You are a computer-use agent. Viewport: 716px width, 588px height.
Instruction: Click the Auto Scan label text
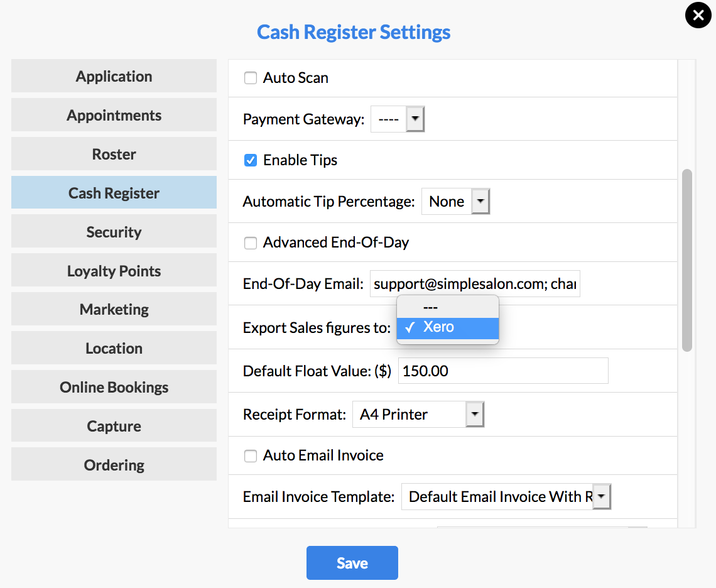[x=295, y=78]
